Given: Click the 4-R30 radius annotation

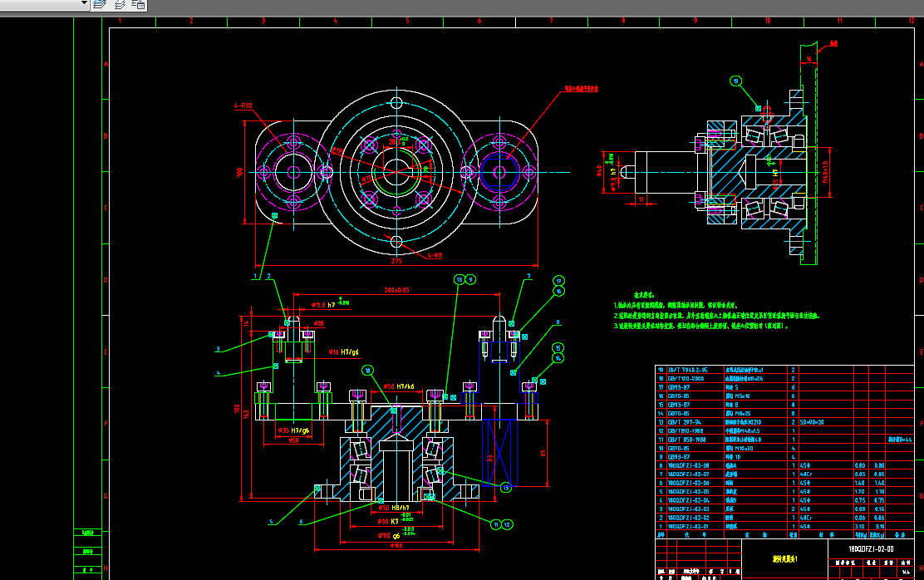Looking at the screenshot, I should [243, 106].
